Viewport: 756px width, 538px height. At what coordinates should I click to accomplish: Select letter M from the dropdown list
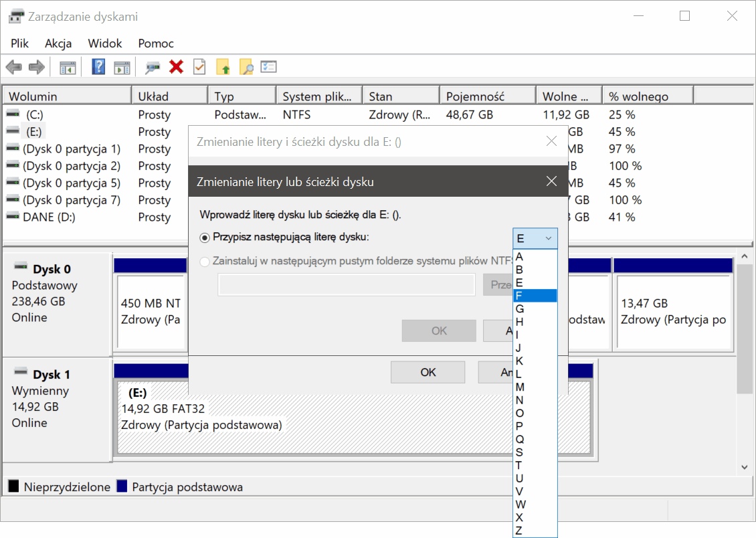(535, 387)
